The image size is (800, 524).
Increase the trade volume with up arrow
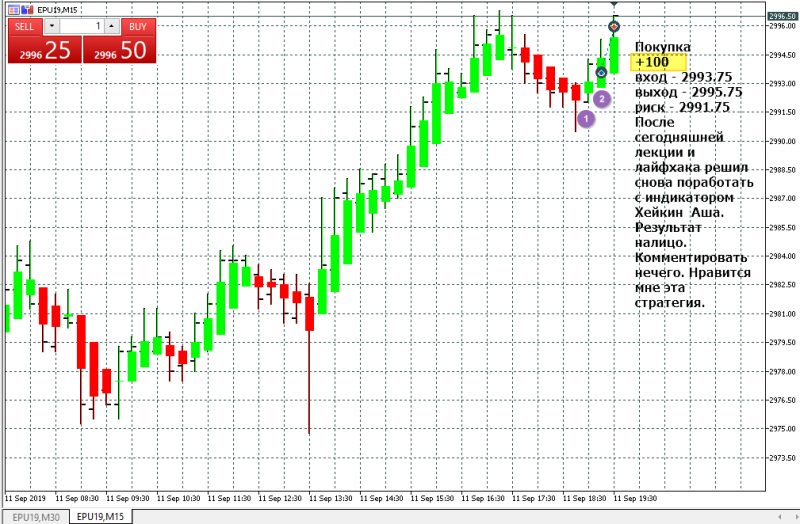112,26
